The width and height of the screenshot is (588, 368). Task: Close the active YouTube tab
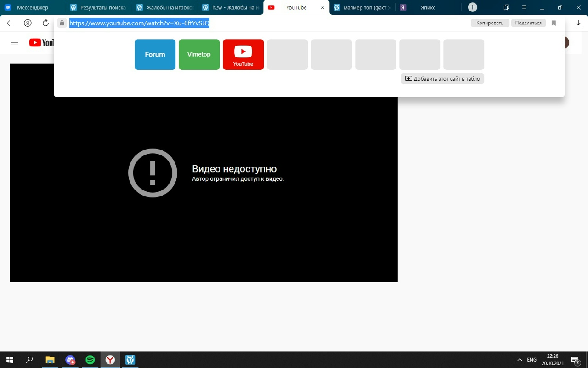tap(322, 7)
